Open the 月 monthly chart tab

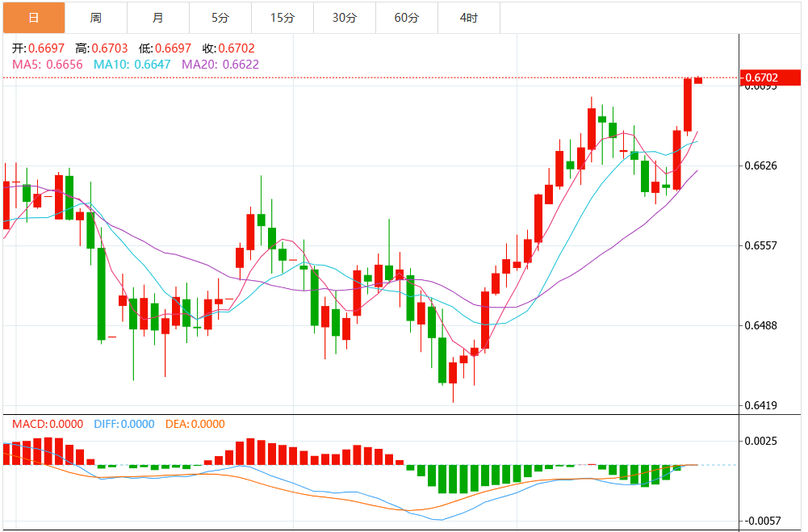pos(158,17)
